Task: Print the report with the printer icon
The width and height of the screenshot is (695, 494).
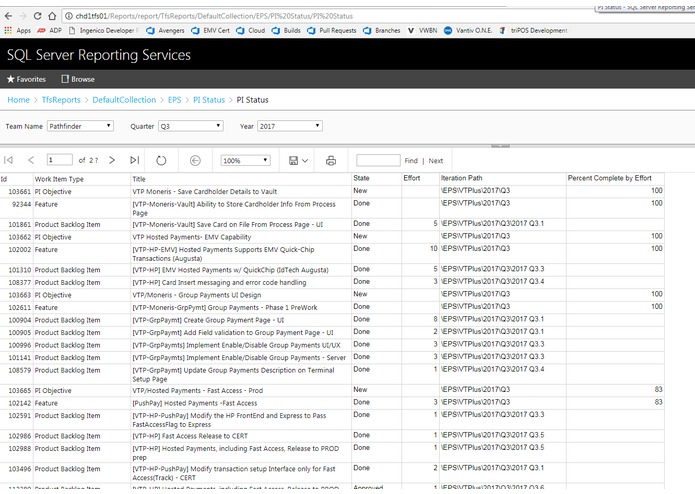Action: click(x=331, y=160)
